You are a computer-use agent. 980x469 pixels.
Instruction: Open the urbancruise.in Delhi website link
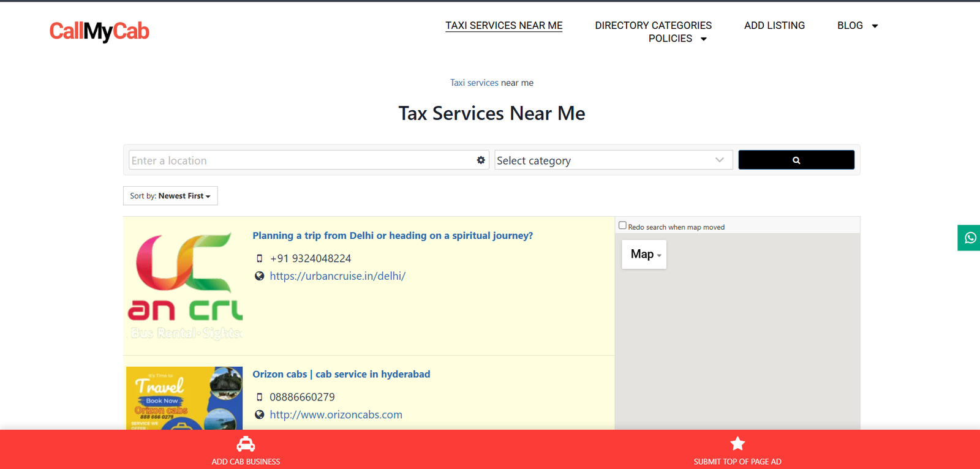[337, 276]
